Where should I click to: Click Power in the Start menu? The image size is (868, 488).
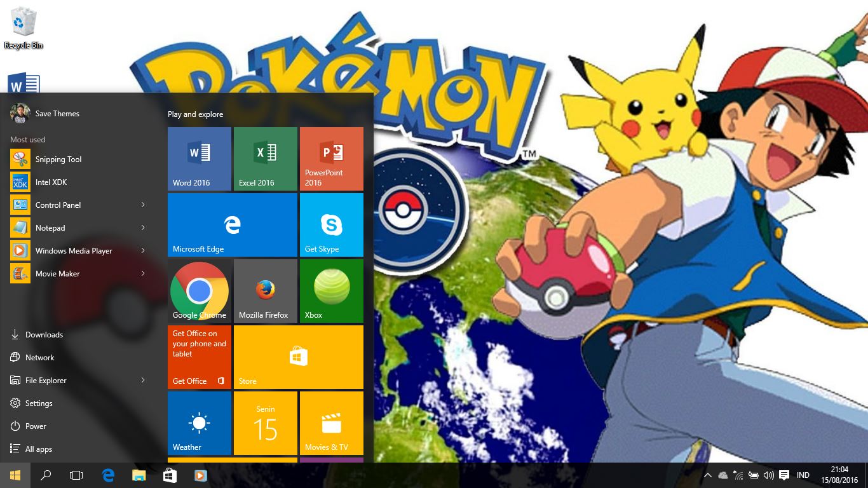[79, 426]
